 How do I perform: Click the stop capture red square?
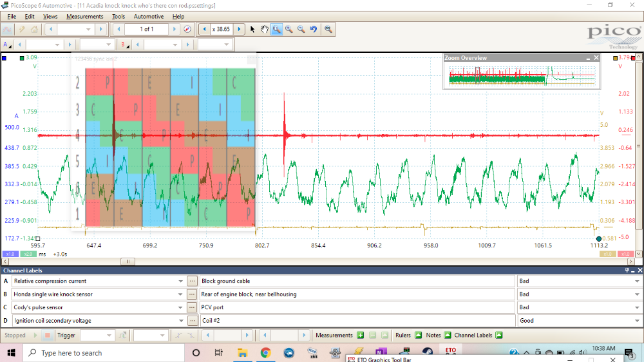point(47,336)
